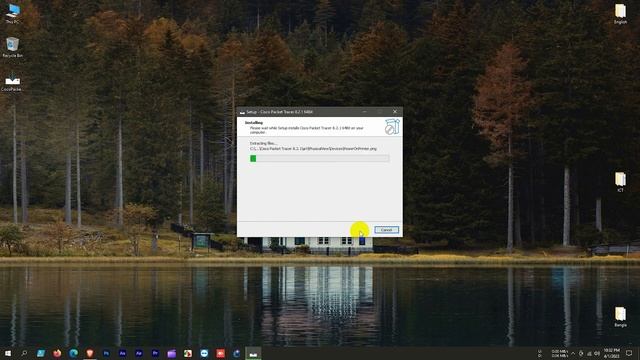The width and height of the screenshot is (640, 360).
Task: Open Adobe Media Encoder from taskbar
Action: [122, 353]
